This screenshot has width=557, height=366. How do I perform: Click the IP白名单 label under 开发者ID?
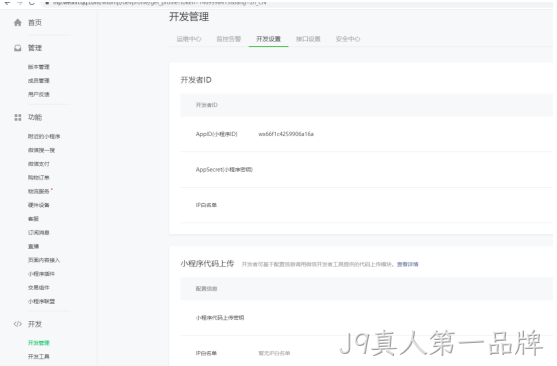(206, 205)
